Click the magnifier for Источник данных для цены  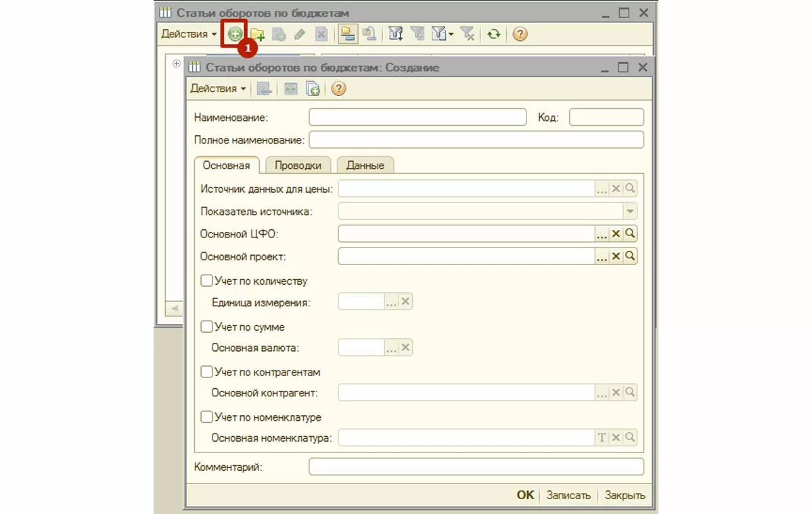629,189
